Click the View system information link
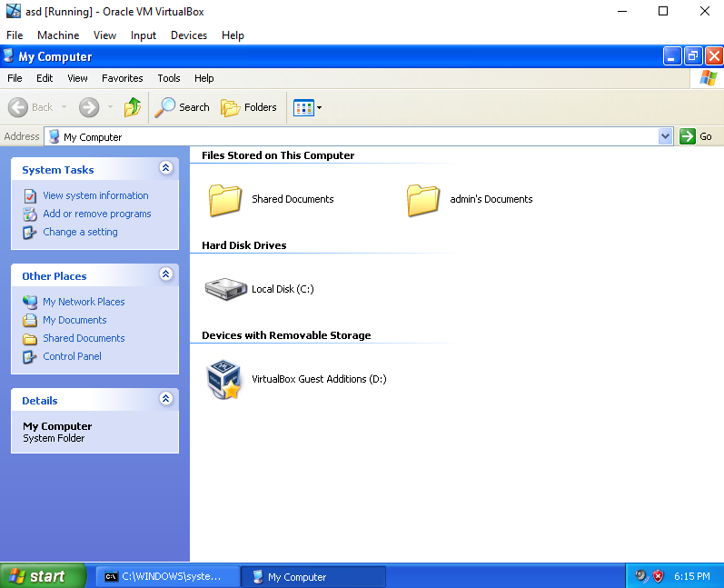This screenshot has width=724, height=588. (x=95, y=195)
